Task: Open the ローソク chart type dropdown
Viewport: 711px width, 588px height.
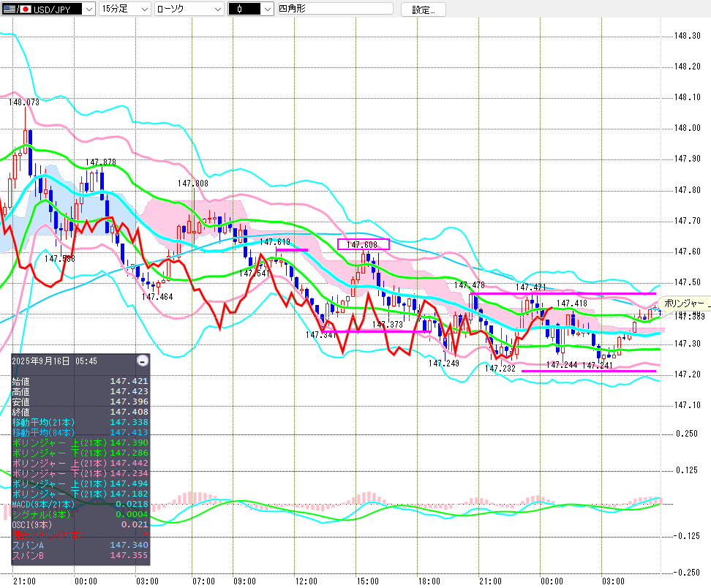Action: click(x=189, y=9)
